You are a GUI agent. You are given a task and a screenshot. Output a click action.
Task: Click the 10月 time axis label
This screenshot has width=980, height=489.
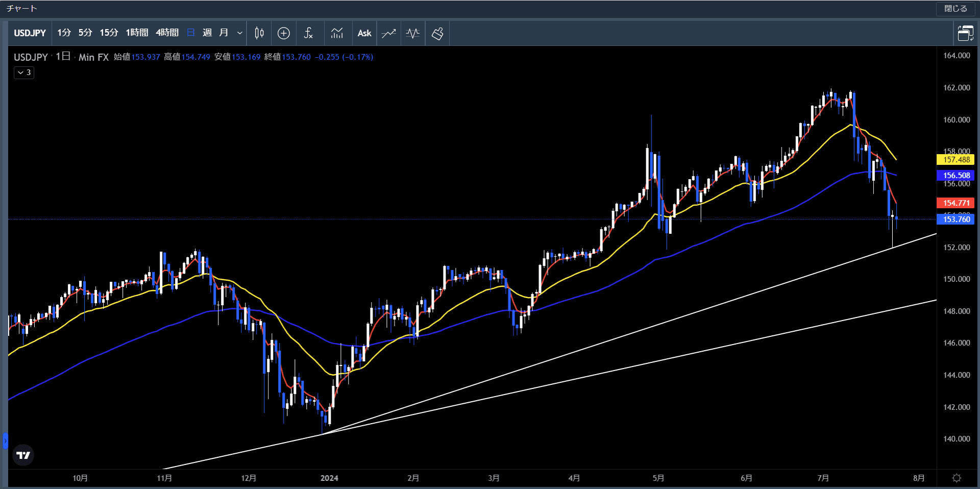tap(80, 478)
